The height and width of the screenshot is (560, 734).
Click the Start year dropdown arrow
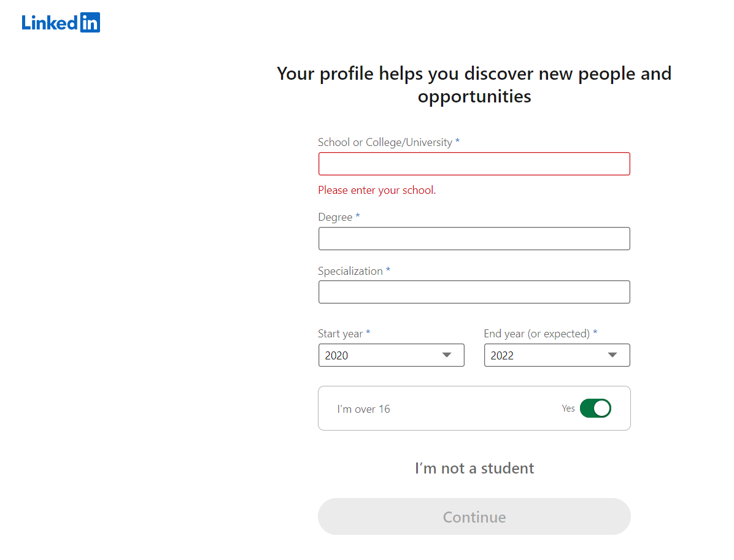[447, 355]
